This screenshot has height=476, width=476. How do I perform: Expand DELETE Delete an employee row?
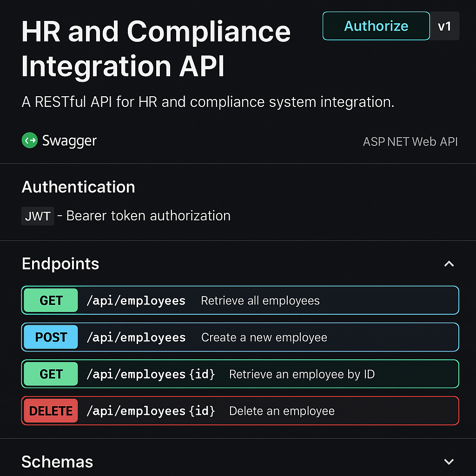(x=240, y=411)
